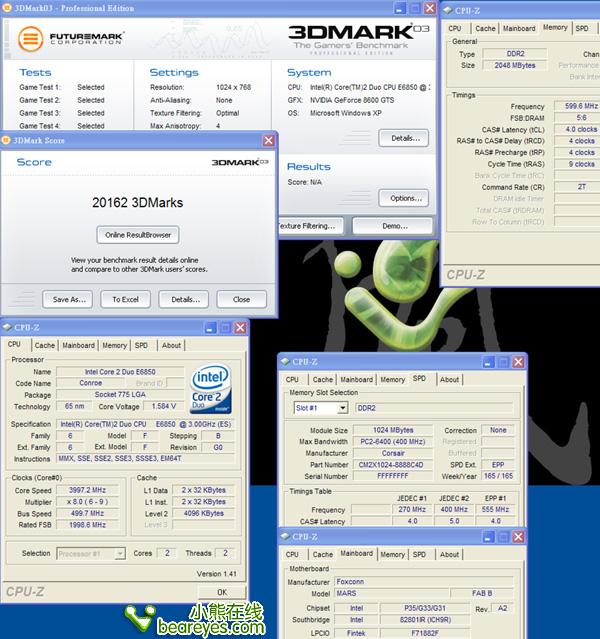The height and width of the screenshot is (639, 600).
Task: Click OK in CPU-Z processor window
Action: click(222, 592)
